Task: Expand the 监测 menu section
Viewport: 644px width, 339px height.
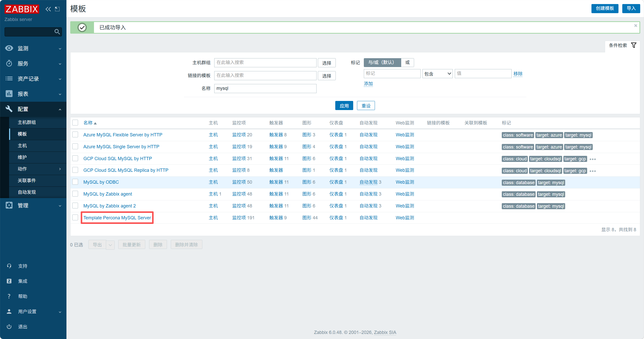Action: [x=60, y=48]
